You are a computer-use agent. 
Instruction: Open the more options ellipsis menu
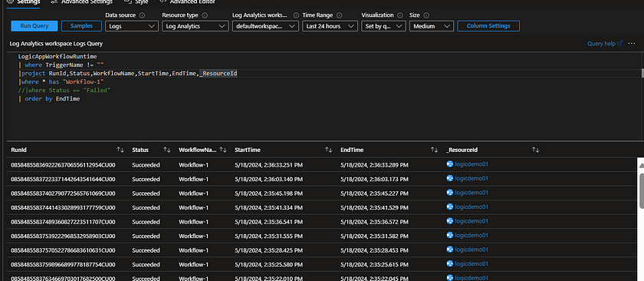(x=632, y=43)
